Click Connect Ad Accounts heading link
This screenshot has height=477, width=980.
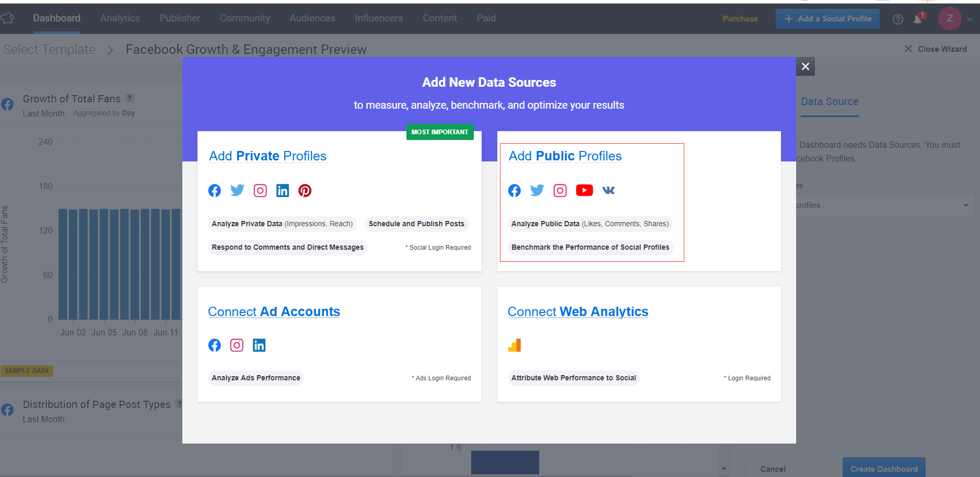point(274,312)
